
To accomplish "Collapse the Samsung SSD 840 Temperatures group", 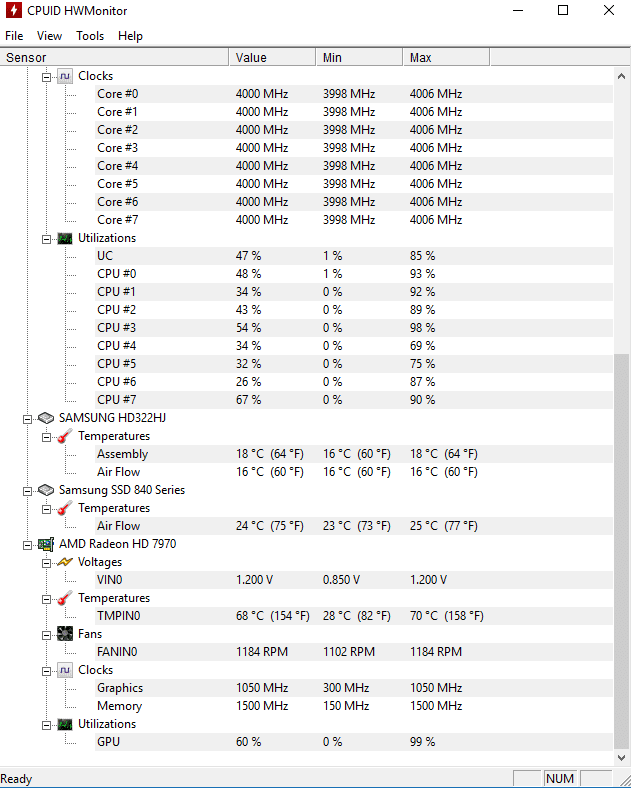I will (x=47, y=509).
